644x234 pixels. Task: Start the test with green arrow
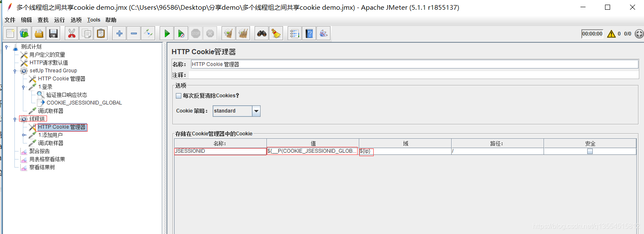point(167,33)
